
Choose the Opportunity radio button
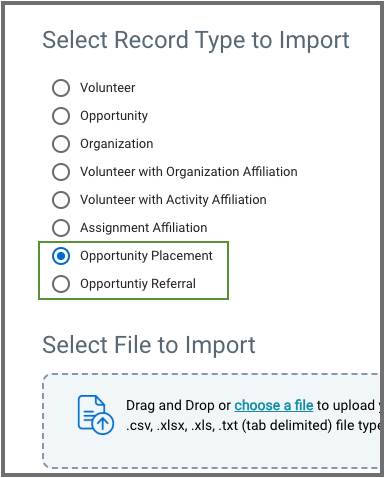pyautogui.click(x=61, y=116)
